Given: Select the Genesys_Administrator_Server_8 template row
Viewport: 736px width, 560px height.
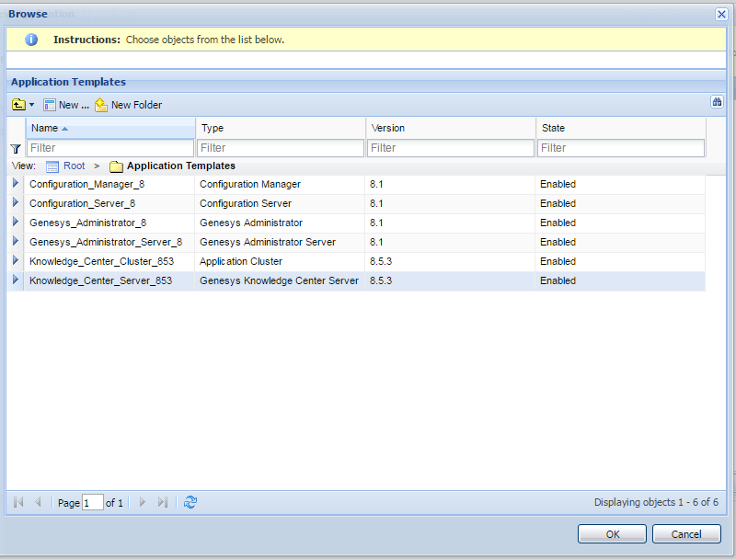Looking at the screenshot, I should coord(106,242).
